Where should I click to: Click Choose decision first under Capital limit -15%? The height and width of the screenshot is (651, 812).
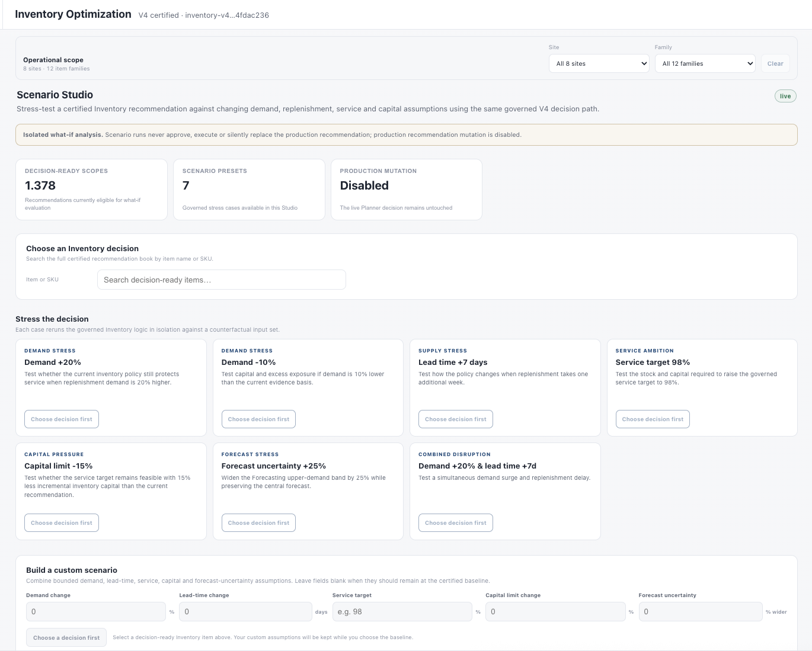pos(62,523)
